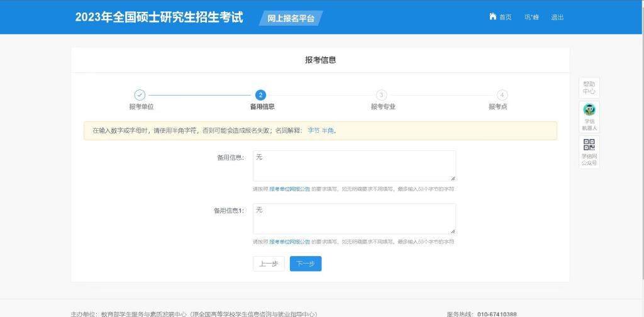The height and width of the screenshot is (317, 644).
Task: Open the 半角 term explanation link
Action: coord(328,131)
